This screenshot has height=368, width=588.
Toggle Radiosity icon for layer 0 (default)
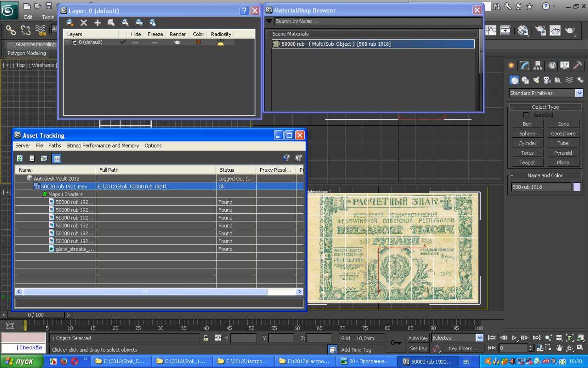pos(220,43)
